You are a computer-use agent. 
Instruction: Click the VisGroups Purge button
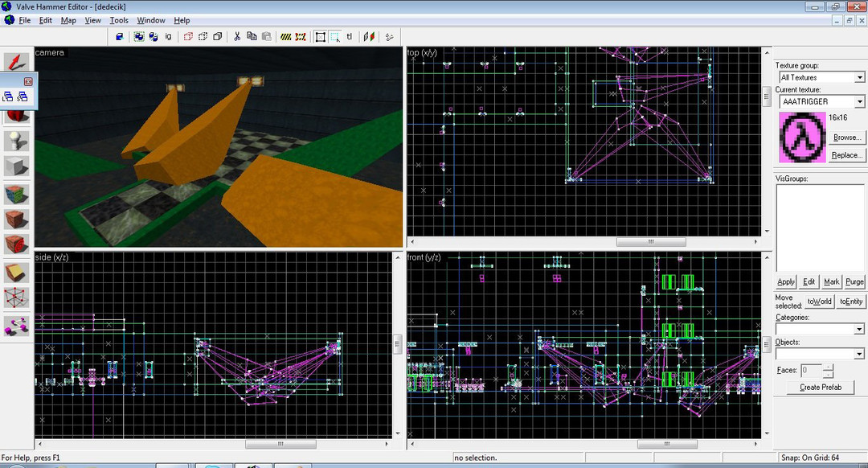pos(854,281)
